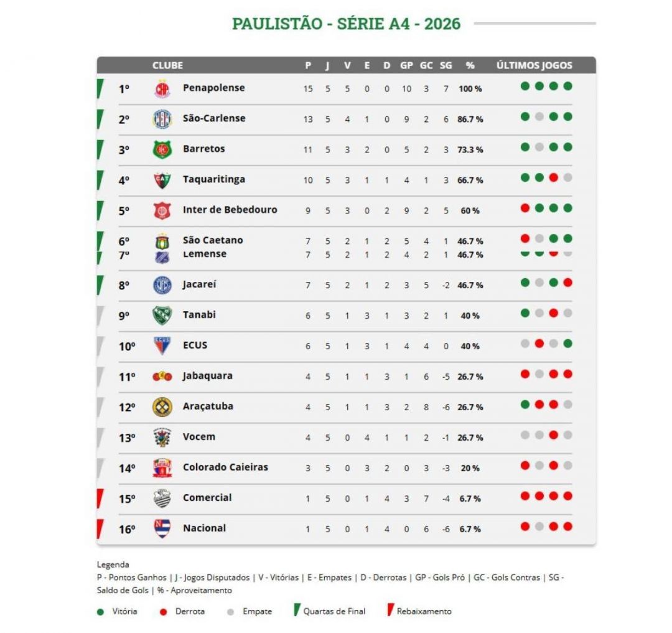
Task: Click the Penapolense club crest
Action: tap(162, 89)
